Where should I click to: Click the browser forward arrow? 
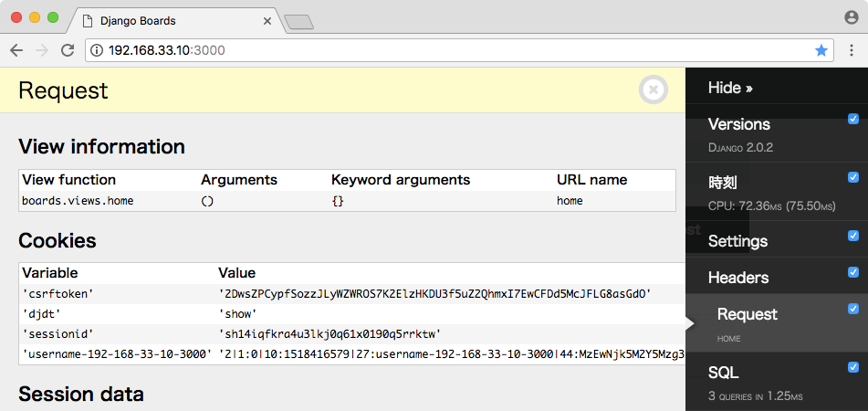(42, 50)
